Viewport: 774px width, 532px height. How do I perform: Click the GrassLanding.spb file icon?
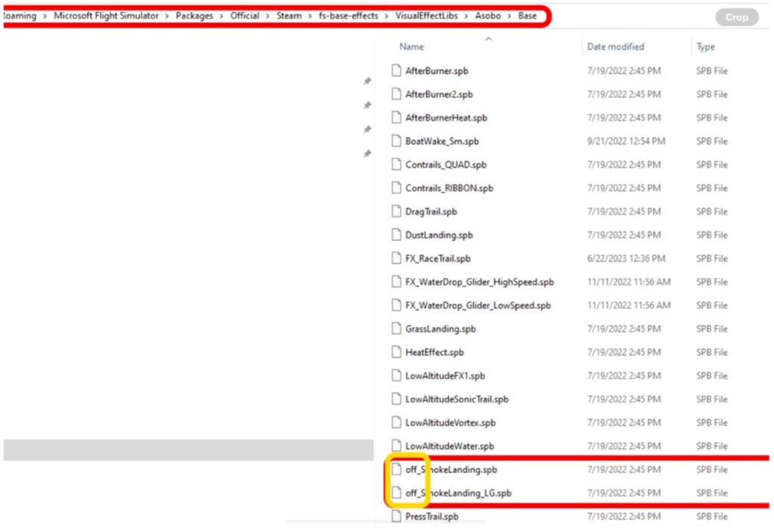[396, 328]
